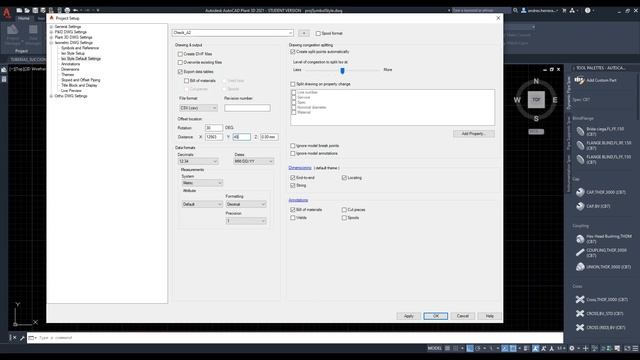Select FLANGE BLIND,FL,FF,150 part icon
This screenshot has height=360, width=640.
pyautogui.click(x=580, y=159)
